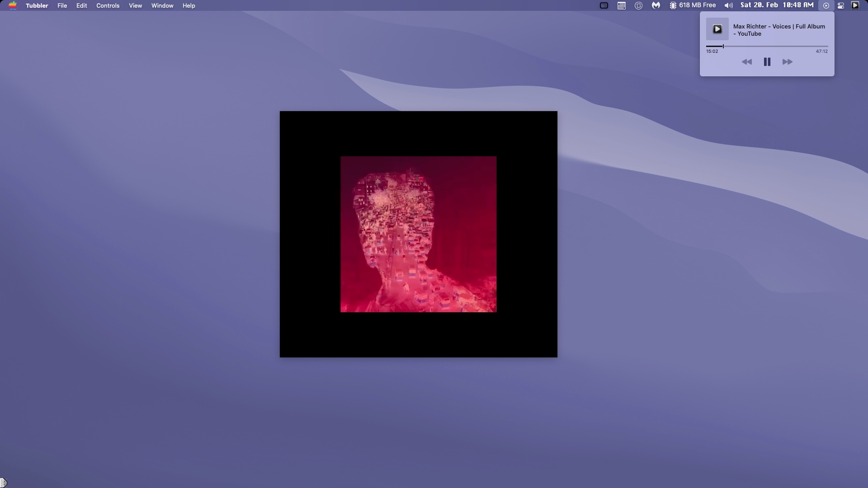The height and width of the screenshot is (488, 868).
Task: Click the memory chip 618 MB Free indicator
Action: (x=693, y=5)
